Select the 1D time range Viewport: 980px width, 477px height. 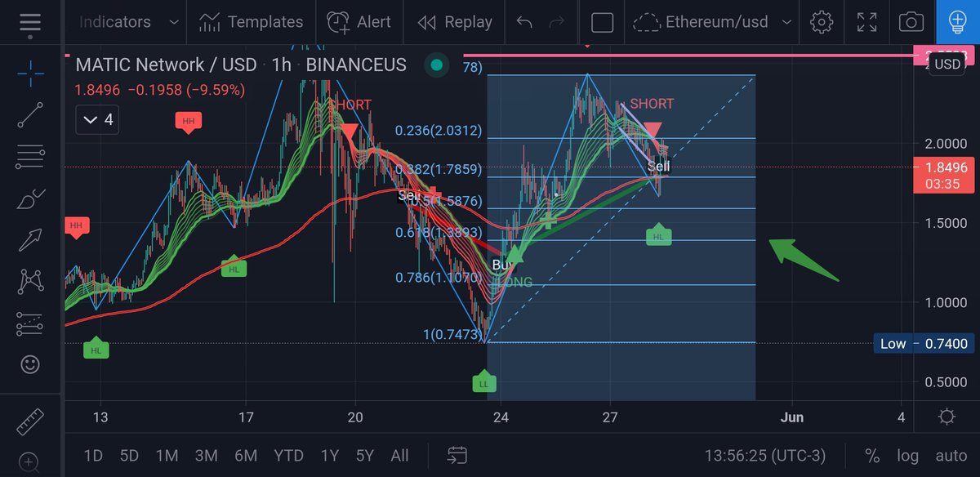(93, 455)
